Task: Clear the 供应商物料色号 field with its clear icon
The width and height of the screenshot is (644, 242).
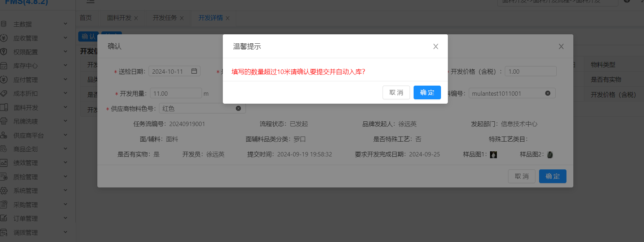Action: (x=238, y=108)
